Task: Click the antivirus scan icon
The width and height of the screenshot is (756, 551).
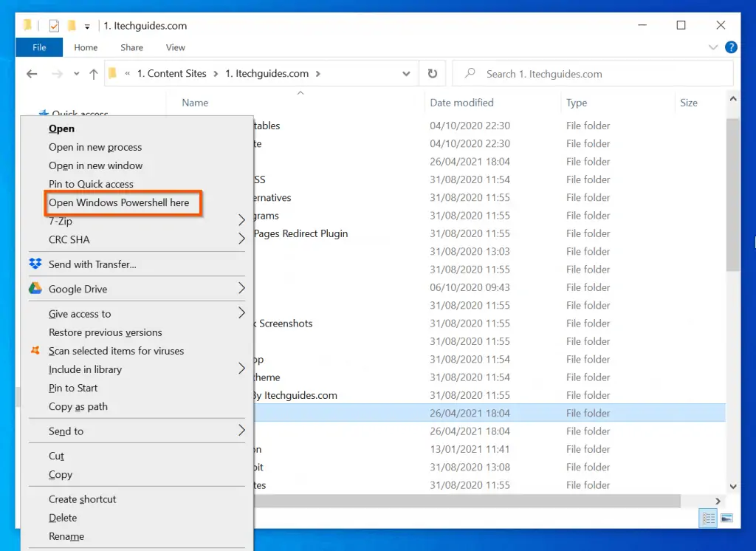Action: (x=35, y=350)
